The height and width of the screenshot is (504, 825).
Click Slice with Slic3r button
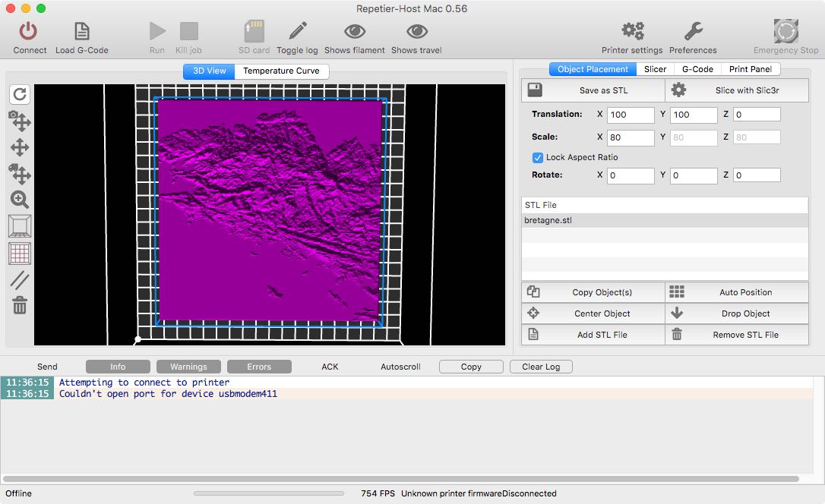click(737, 90)
